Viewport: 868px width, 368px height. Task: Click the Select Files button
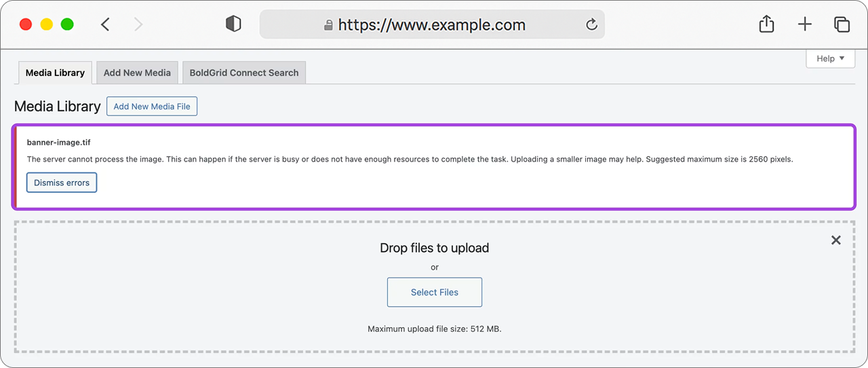[x=435, y=292]
